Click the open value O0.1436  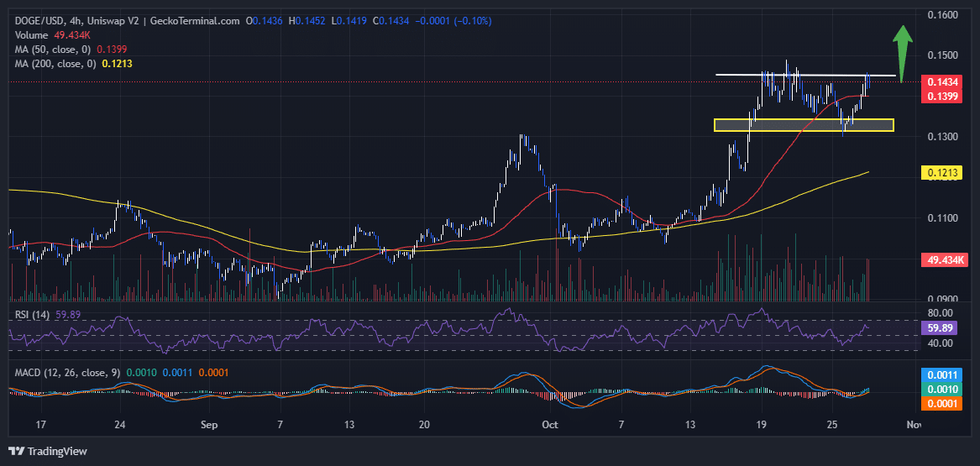click(265, 21)
